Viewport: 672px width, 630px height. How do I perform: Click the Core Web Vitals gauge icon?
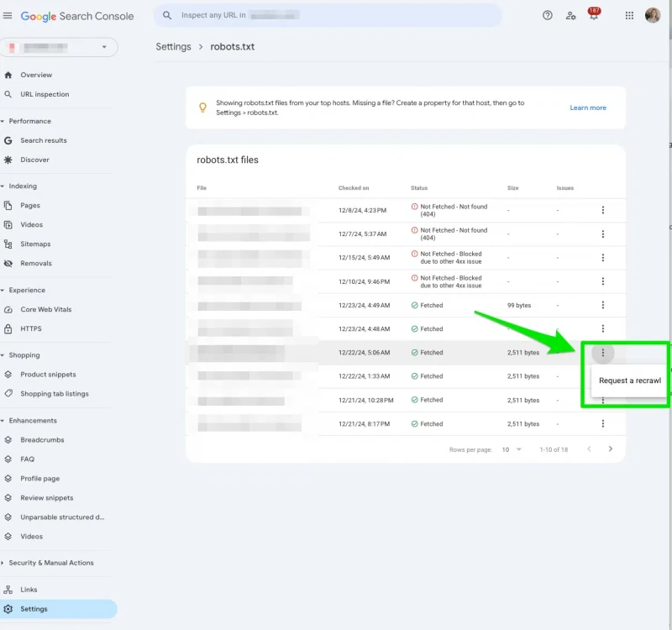pyautogui.click(x=8, y=309)
